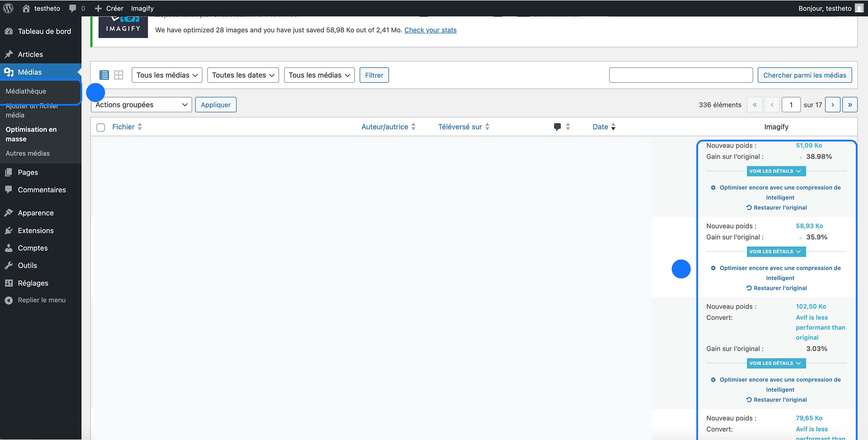Click the media search input field

pyautogui.click(x=680, y=75)
